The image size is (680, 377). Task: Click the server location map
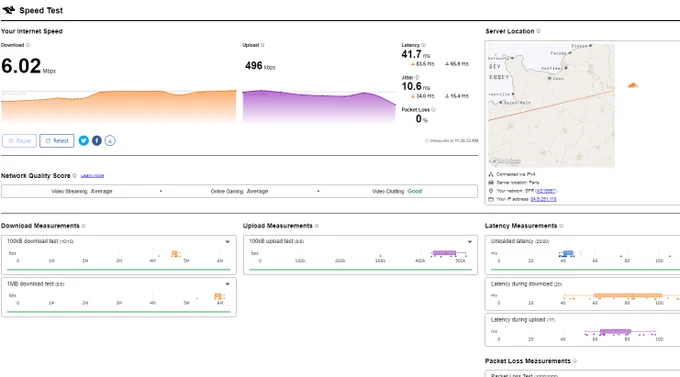(x=551, y=105)
